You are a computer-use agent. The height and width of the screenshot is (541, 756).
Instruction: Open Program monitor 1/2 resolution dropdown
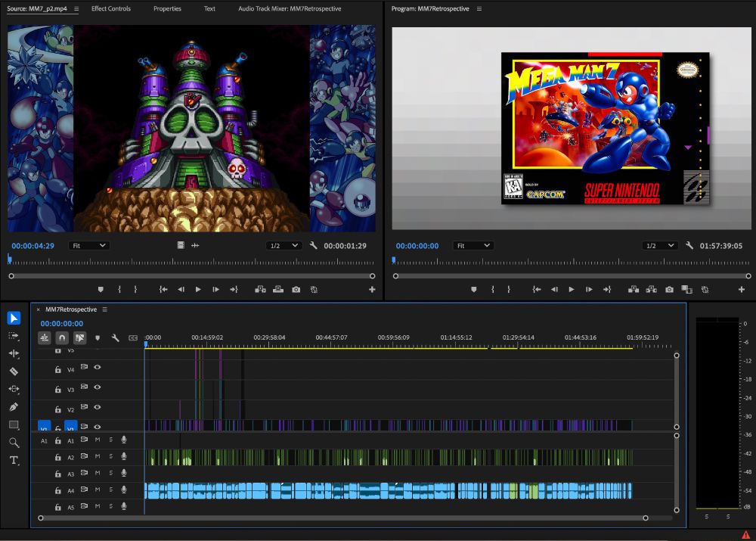660,246
